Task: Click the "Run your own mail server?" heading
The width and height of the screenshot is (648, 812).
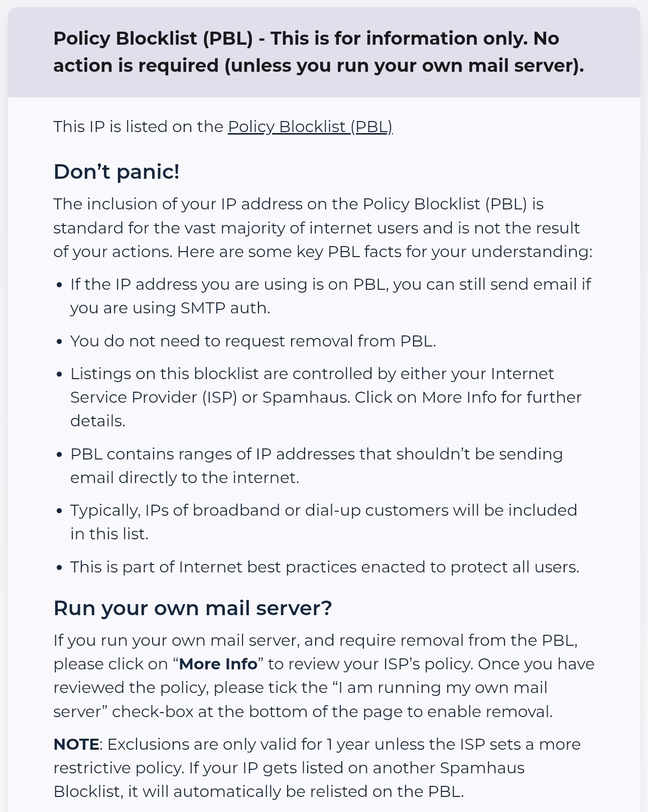Action: (193, 608)
